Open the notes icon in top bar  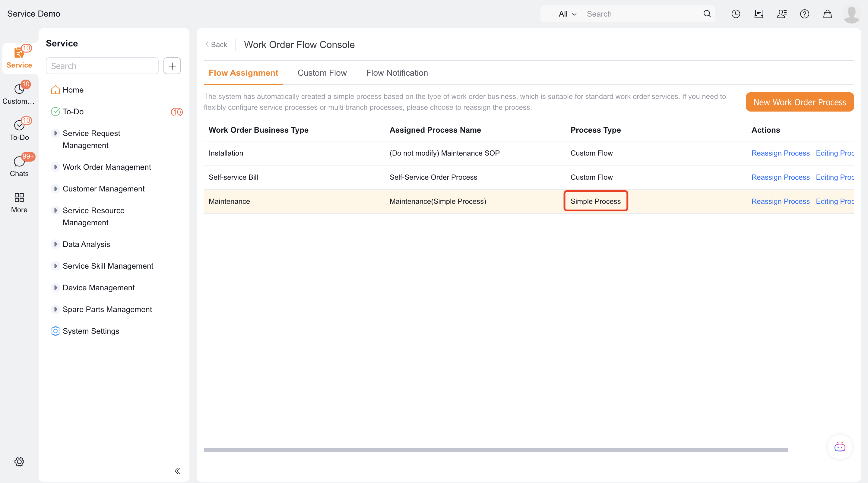pos(759,14)
